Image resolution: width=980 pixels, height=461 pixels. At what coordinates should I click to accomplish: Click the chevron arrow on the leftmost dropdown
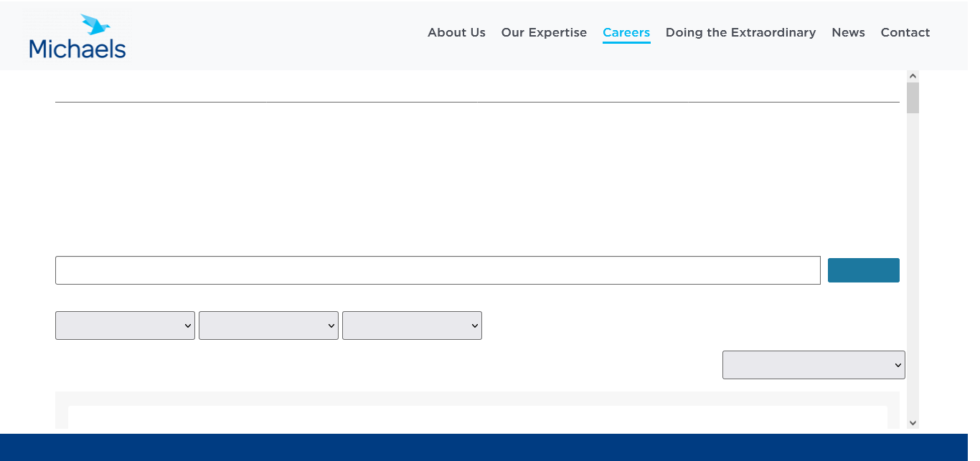click(188, 326)
